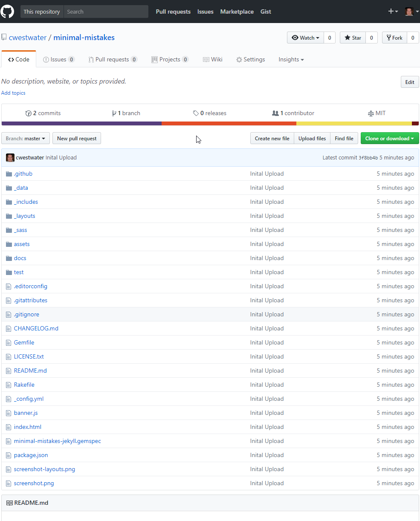
Task: Open the 2 commits link
Action: (x=43, y=113)
